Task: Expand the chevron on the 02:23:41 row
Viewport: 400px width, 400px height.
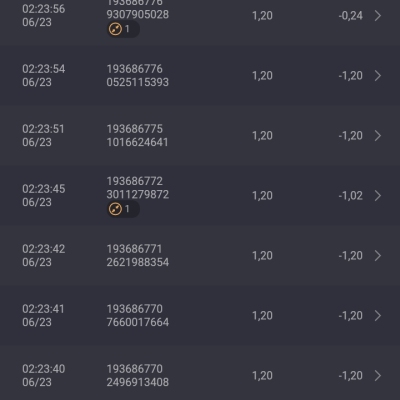Action: pos(378,316)
